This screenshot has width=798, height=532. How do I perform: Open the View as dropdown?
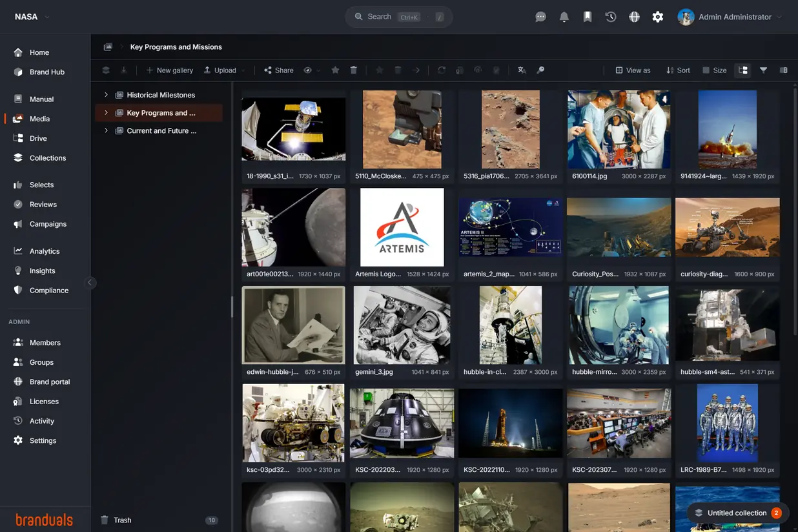(633, 70)
